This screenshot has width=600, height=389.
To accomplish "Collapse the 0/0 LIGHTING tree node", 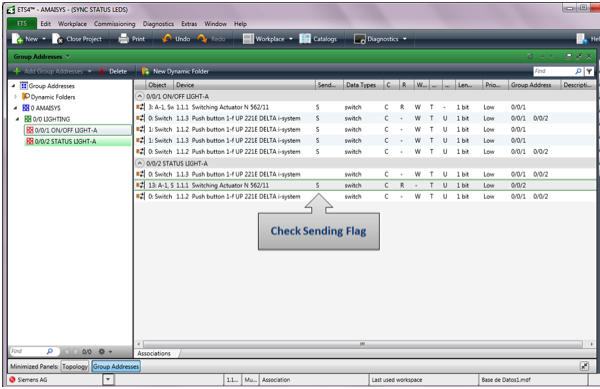I will [x=18, y=119].
